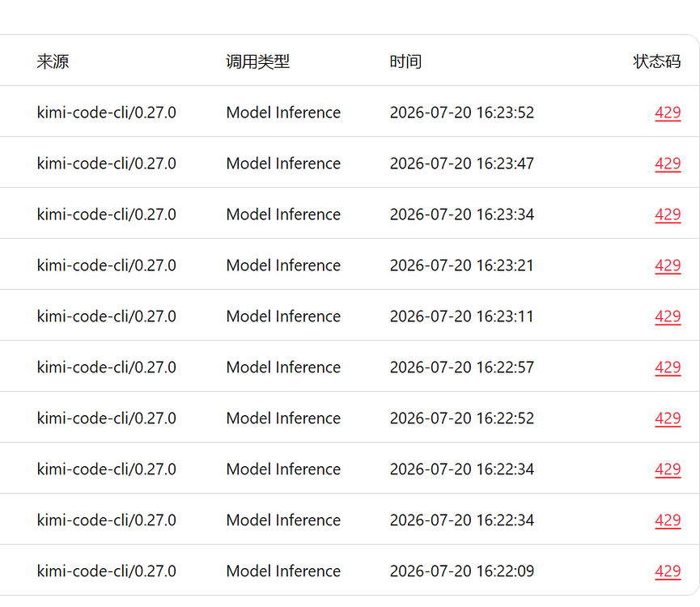The image size is (700, 607).
Task: Click Model Inference in the 16:22:52 row
Action: [x=283, y=418]
